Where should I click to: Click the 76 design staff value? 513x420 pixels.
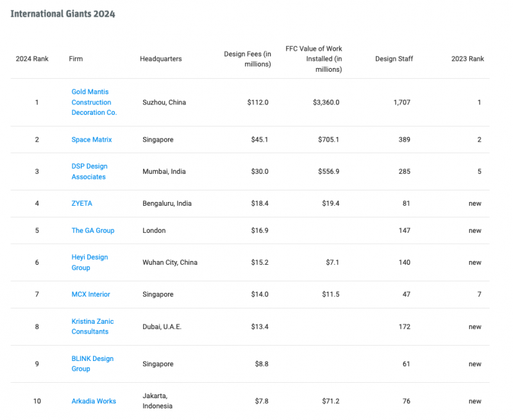click(x=407, y=401)
